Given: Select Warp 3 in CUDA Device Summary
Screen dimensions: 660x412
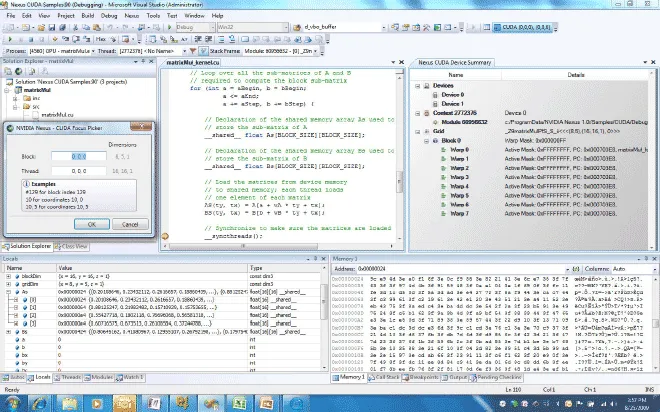Looking at the screenshot, I should [459, 177].
